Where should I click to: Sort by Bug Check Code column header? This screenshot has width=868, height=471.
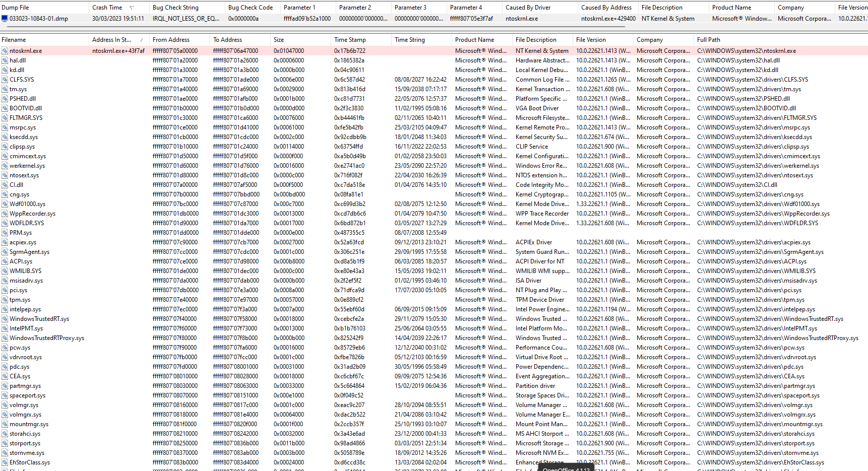pos(253,8)
